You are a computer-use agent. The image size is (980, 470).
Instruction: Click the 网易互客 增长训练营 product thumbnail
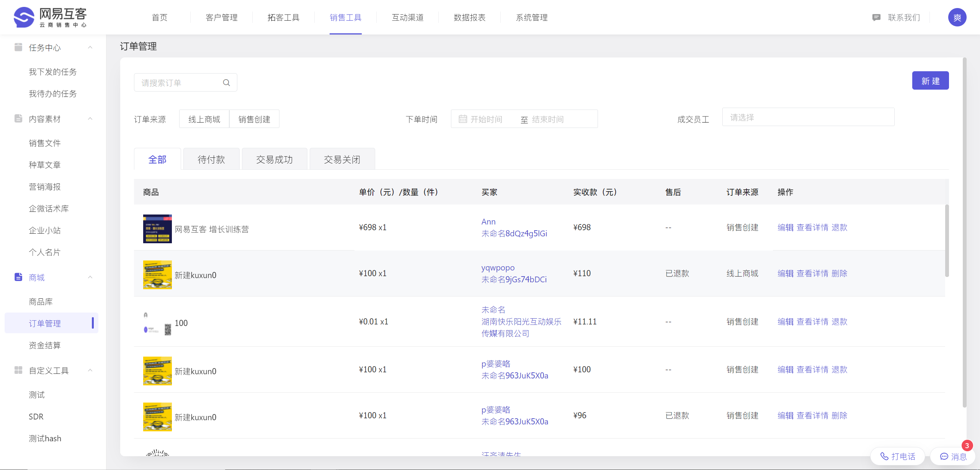point(157,229)
